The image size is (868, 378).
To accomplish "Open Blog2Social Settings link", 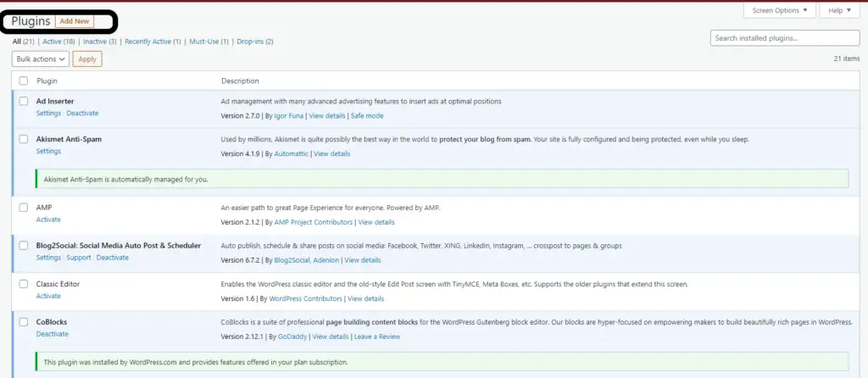I will pyautogui.click(x=48, y=258).
